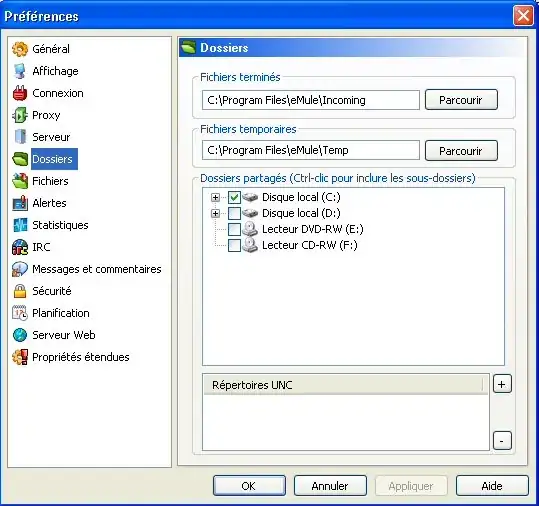Click the OK button
Image resolution: width=539 pixels, height=506 pixels.
click(249, 485)
